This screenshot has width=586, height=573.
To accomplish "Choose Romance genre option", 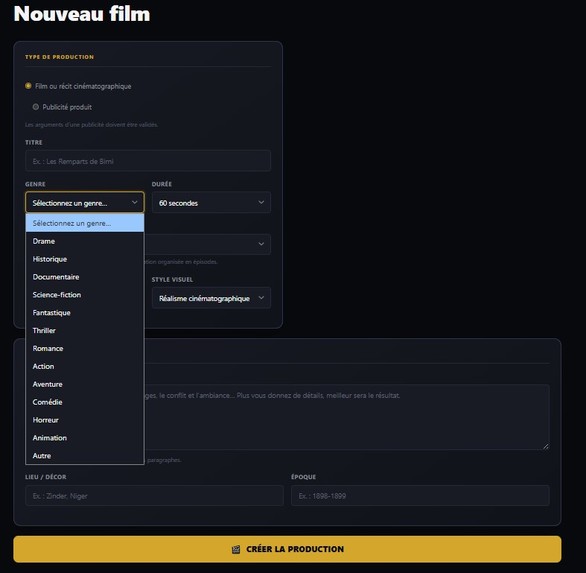I will tap(85, 348).
